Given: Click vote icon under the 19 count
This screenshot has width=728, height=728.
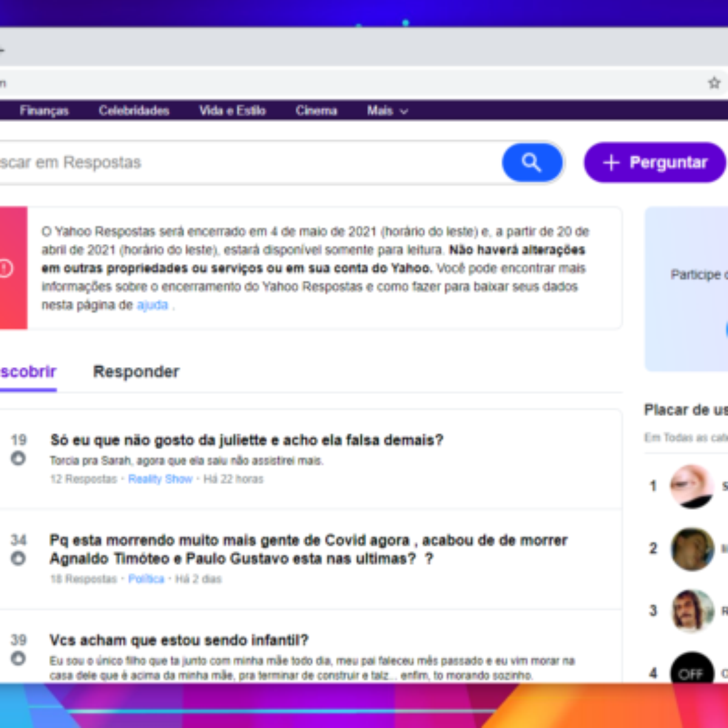Looking at the screenshot, I should [x=18, y=459].
